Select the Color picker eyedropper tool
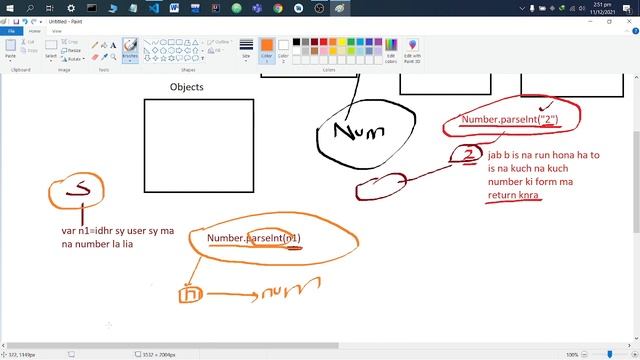Screen dimensions: 640x360 104,57
